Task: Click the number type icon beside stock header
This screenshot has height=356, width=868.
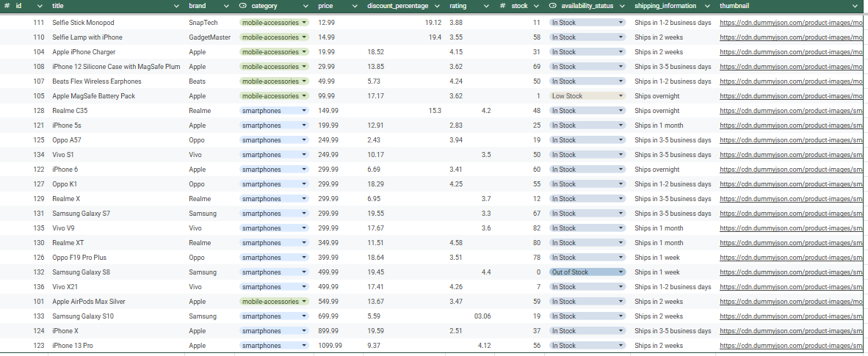Action: [502, 6]
